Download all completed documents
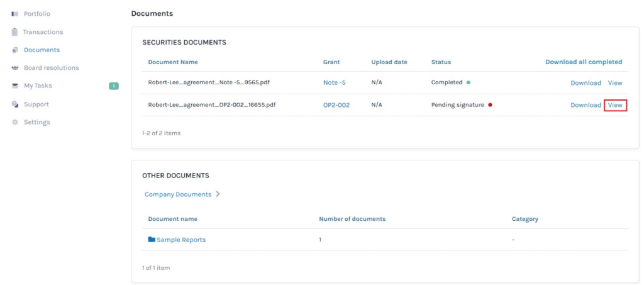Screen dimensions: 644x285 point(583,62)
